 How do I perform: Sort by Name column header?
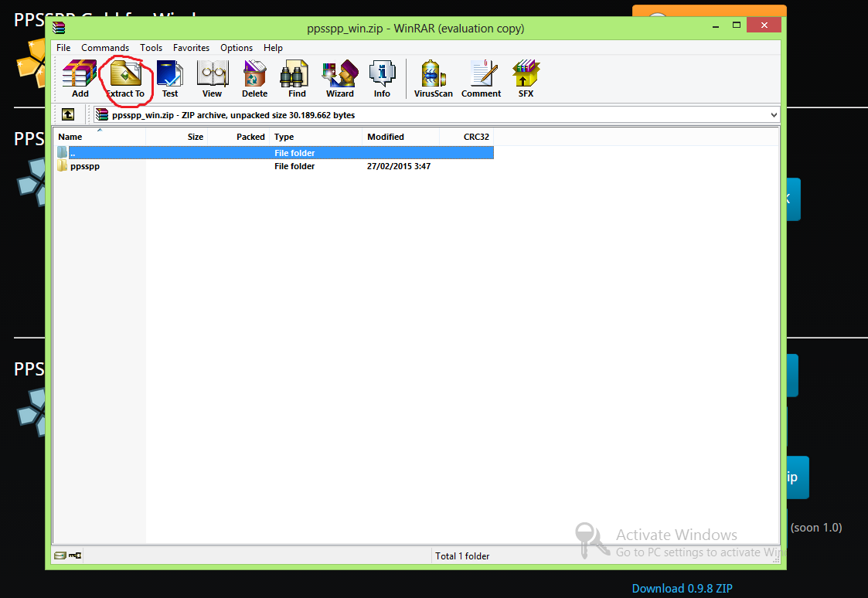click(x=100, y=137)
